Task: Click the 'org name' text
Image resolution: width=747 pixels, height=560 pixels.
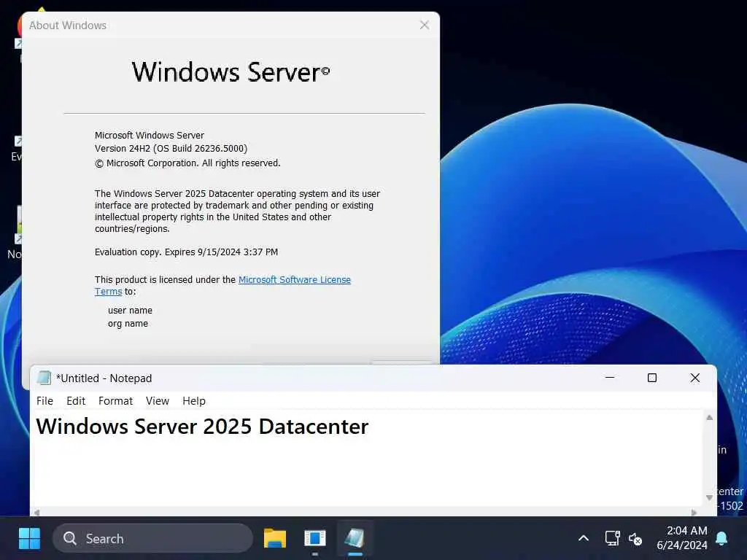Action: pos(128,324)
